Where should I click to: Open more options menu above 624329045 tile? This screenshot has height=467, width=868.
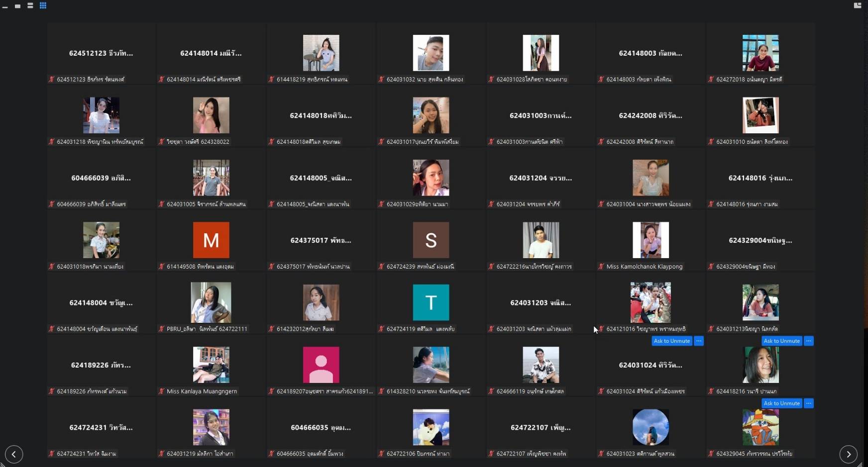(x=809, y=403)
